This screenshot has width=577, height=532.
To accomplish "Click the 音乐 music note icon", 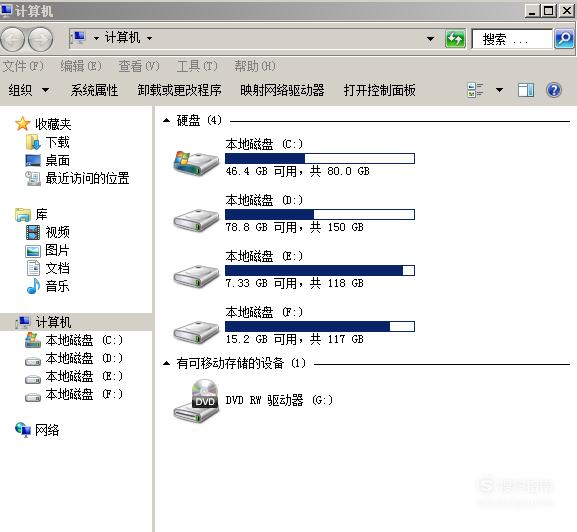I will pos(33,286).
